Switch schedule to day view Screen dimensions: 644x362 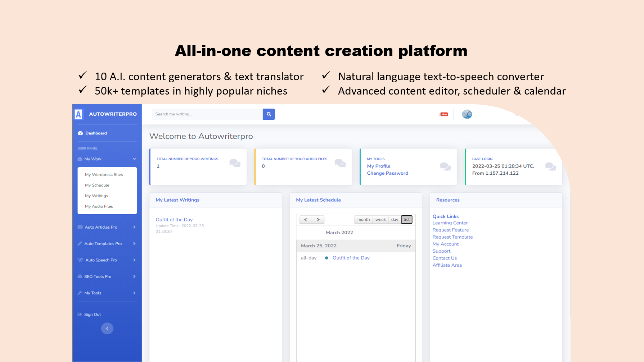(395, 220)
